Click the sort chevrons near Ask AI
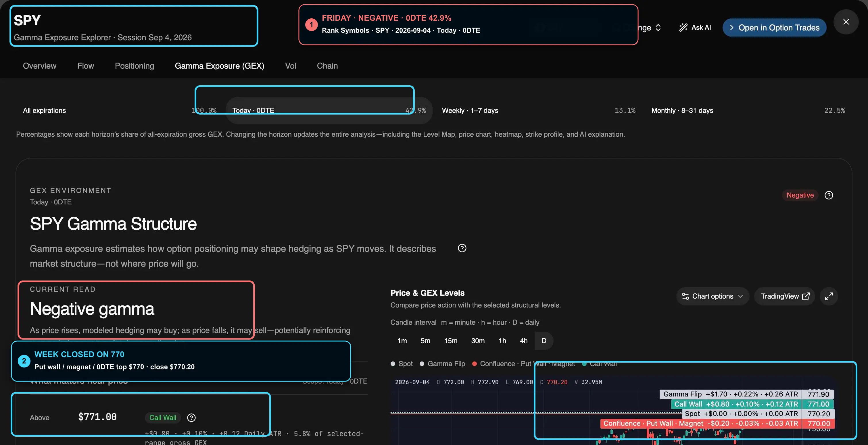 (658, 28)
